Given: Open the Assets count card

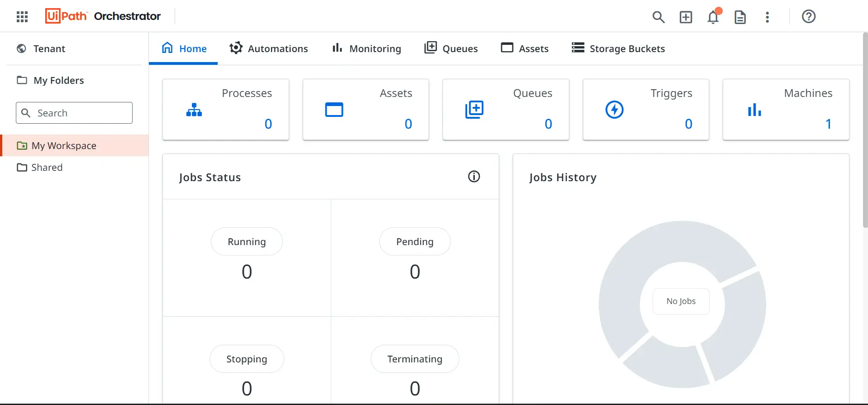Looking at the screenshot, I should pos(366,110).
